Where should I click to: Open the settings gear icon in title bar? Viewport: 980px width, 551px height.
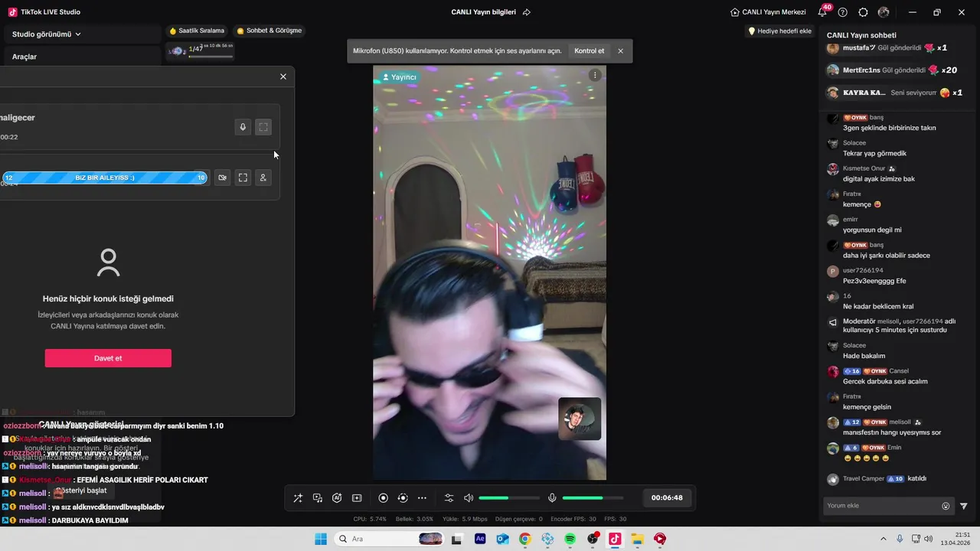point(864,12)
